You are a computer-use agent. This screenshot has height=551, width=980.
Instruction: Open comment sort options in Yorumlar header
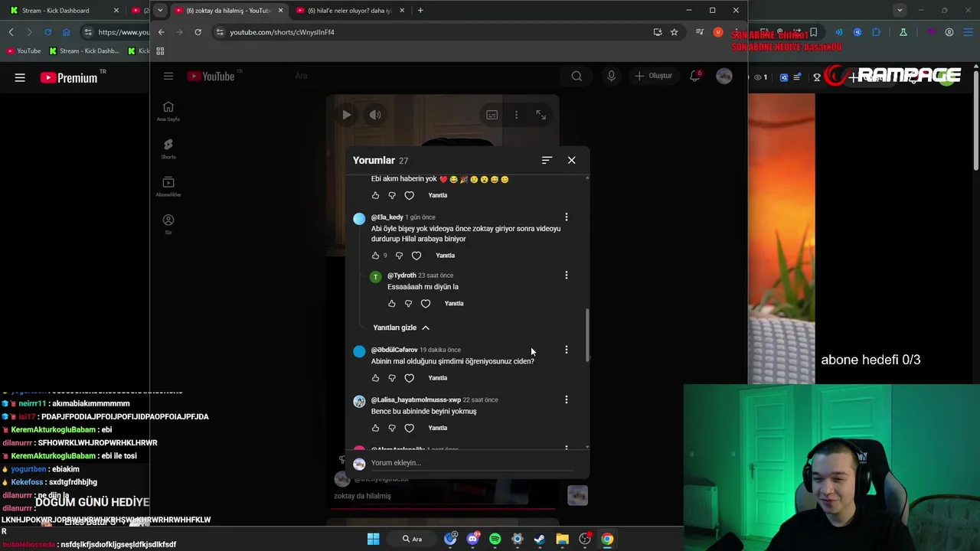[x=547, y=160]
